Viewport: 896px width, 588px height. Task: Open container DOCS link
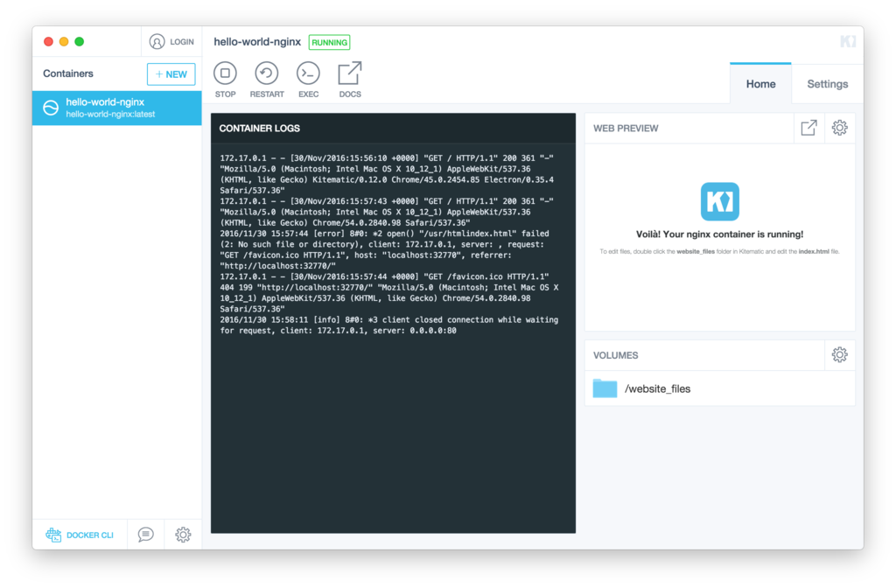[350, 80]
